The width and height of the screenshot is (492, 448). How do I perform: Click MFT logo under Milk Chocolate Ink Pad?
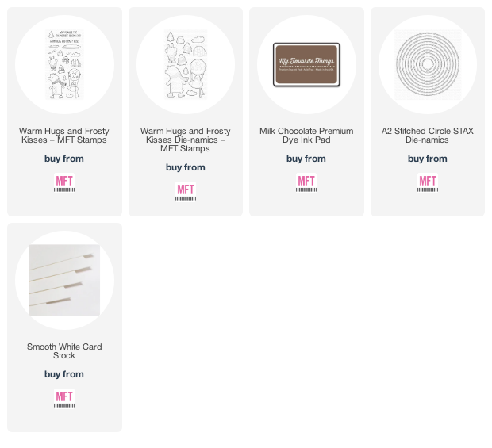tap(306, 183)
